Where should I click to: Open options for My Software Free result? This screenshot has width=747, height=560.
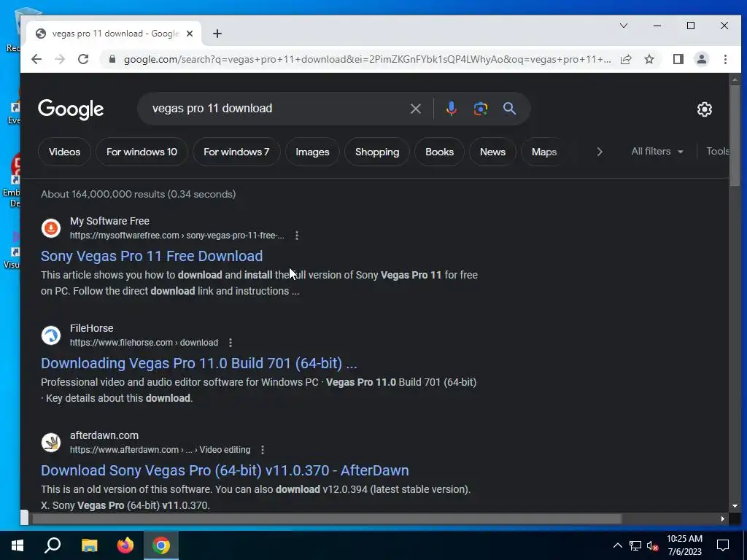(x=297, y=236)
